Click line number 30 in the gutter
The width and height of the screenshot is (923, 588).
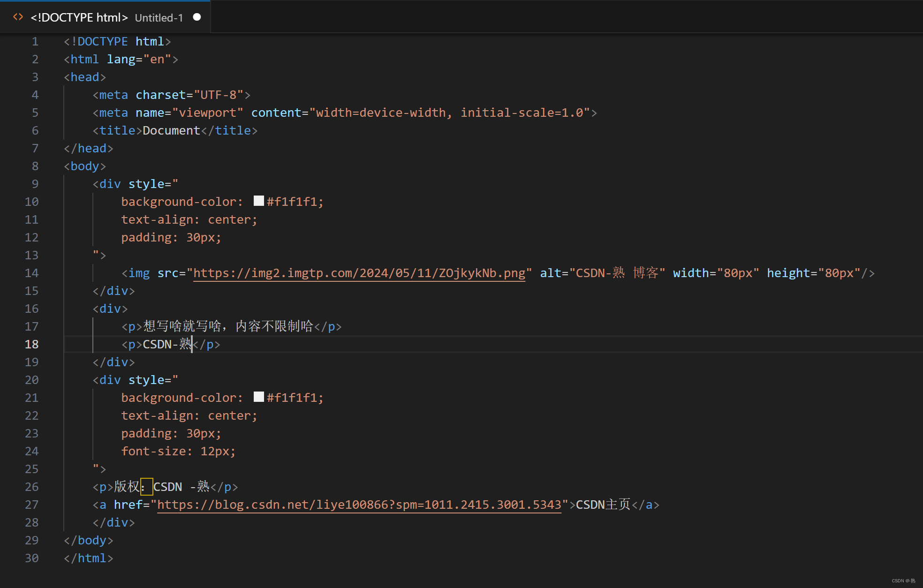32,558
